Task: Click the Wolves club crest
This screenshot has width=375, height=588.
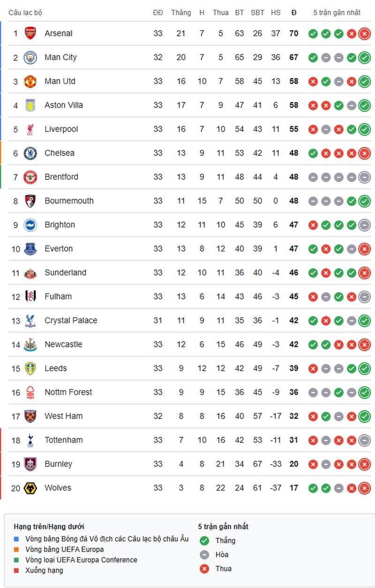Action: [30, 488]
